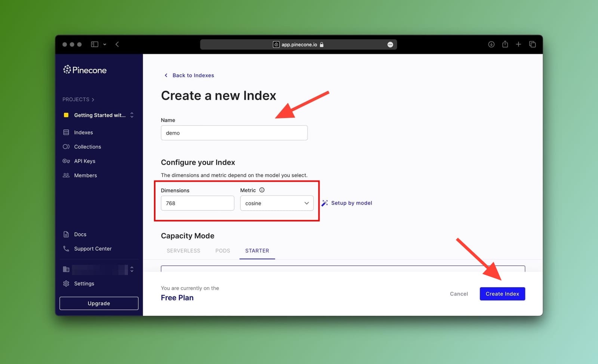The image size is (598, 364).
Task: Navigate using Back to Indexes link
Action: [193, 75]
